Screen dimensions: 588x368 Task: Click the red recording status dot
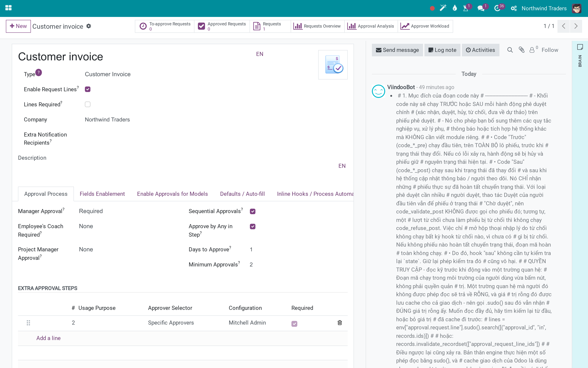point(432,8)
